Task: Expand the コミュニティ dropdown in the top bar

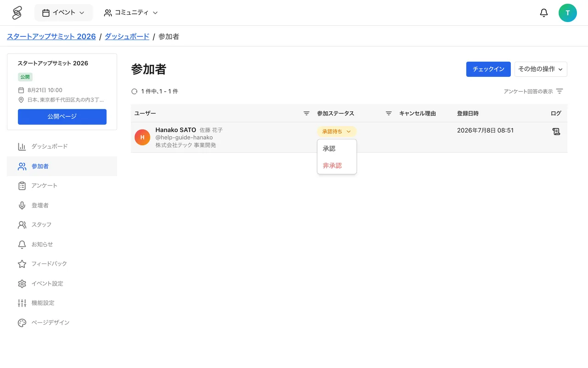Action: (131, 13)
